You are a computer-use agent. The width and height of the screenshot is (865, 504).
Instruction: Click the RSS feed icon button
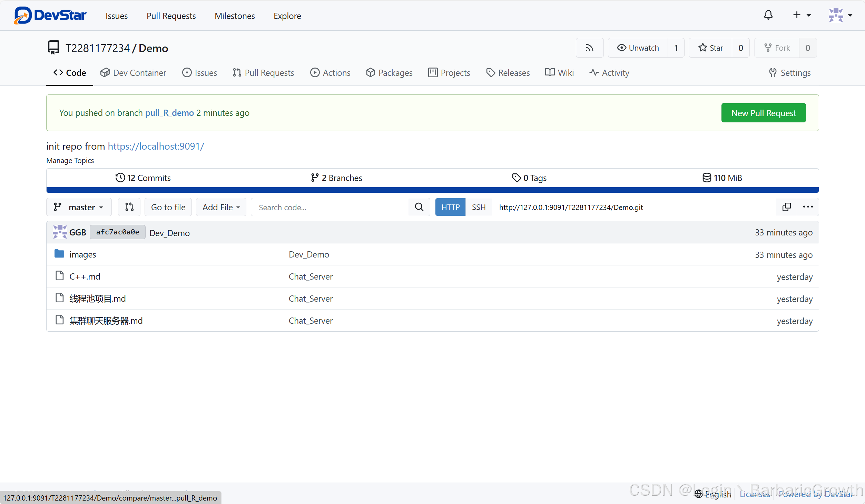coord(589,48)
